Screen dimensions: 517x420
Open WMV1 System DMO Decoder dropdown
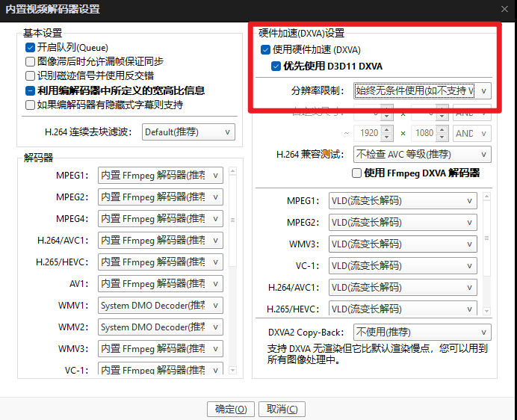point(160,306)
